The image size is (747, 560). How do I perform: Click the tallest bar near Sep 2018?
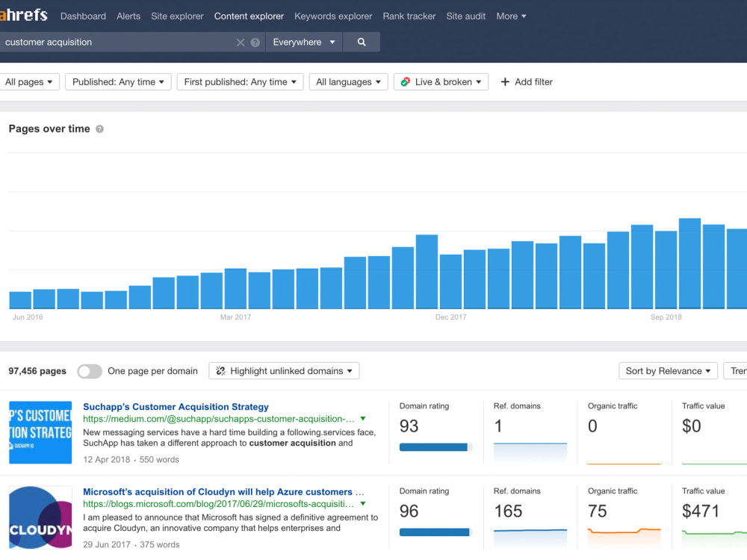click(689, 264)
